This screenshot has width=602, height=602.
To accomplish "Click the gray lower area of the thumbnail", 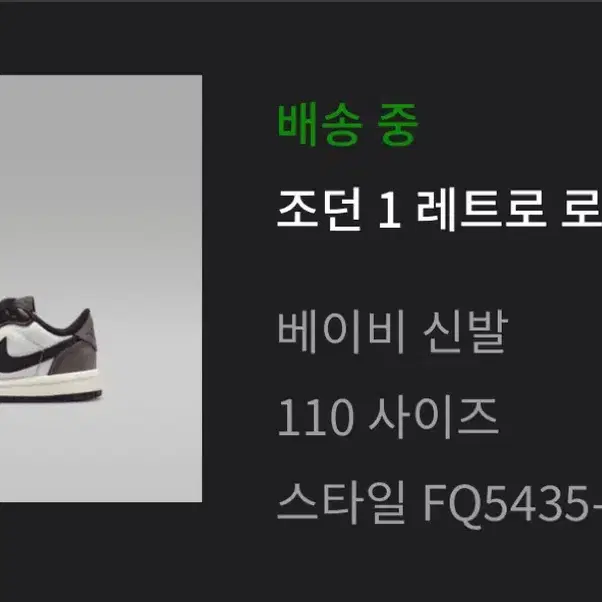I will coord(101,451).
